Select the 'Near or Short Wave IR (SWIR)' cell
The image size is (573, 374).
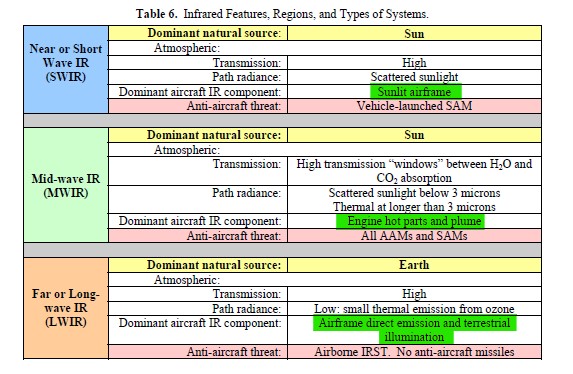66,69
